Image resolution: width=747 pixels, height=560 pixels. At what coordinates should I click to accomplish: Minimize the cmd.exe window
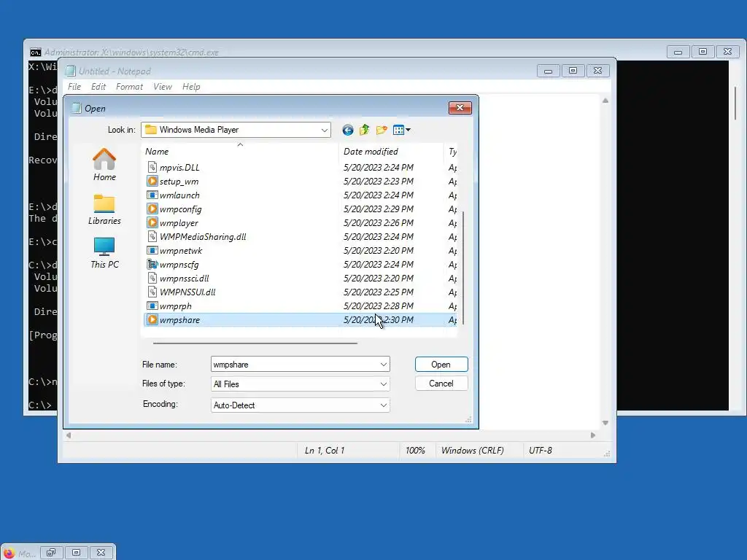click(678, 52)
